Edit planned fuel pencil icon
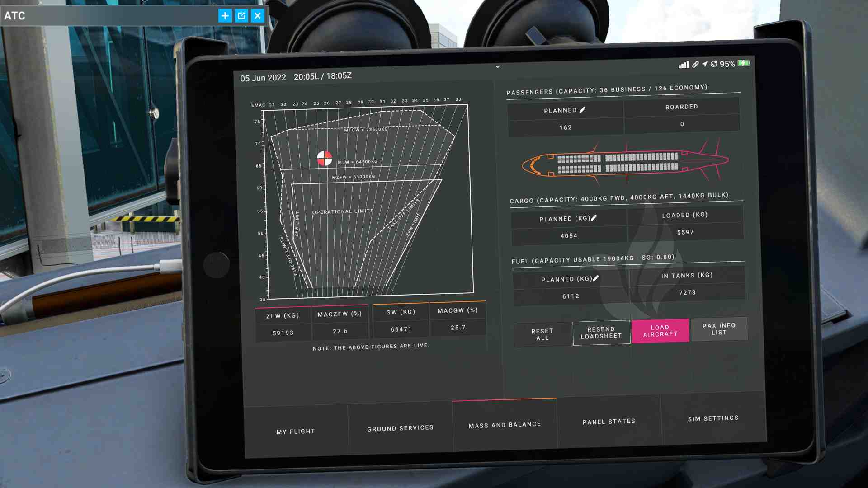This screenshot has height=488, width=868. (595, 278)
